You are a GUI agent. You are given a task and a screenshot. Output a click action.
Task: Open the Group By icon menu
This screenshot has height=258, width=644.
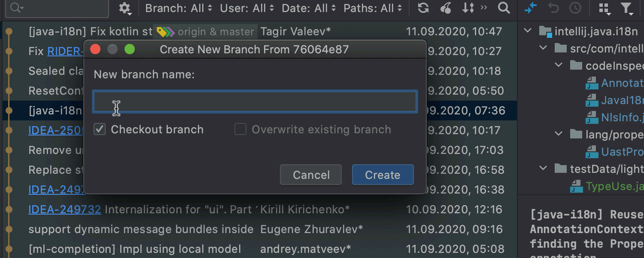[605, 8]
